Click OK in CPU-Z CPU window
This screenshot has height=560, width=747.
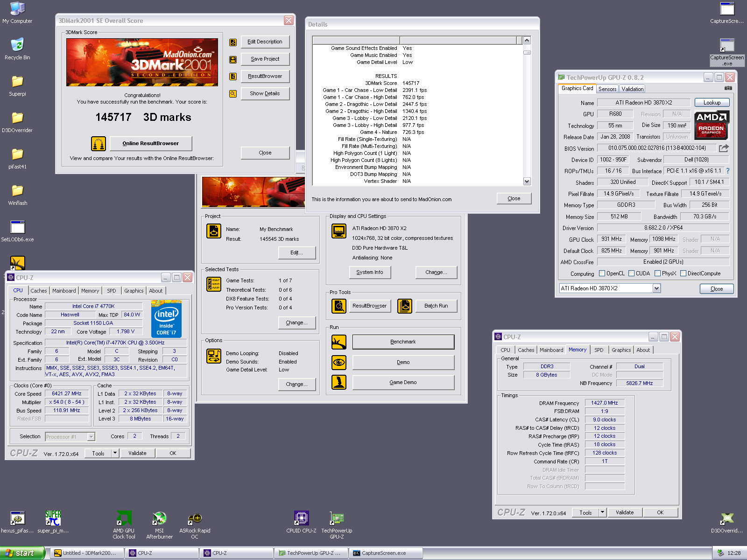[x=173, y=453]
